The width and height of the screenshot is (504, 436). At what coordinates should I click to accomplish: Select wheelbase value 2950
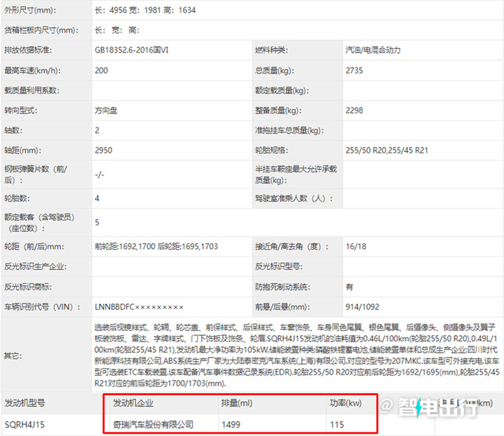point(103,151)
